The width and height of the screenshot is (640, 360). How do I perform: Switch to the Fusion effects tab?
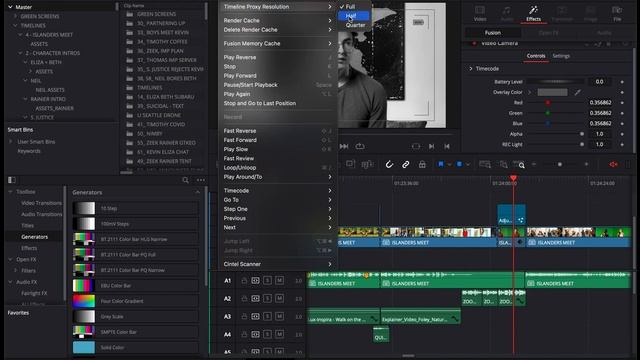[x=493, y=33]
